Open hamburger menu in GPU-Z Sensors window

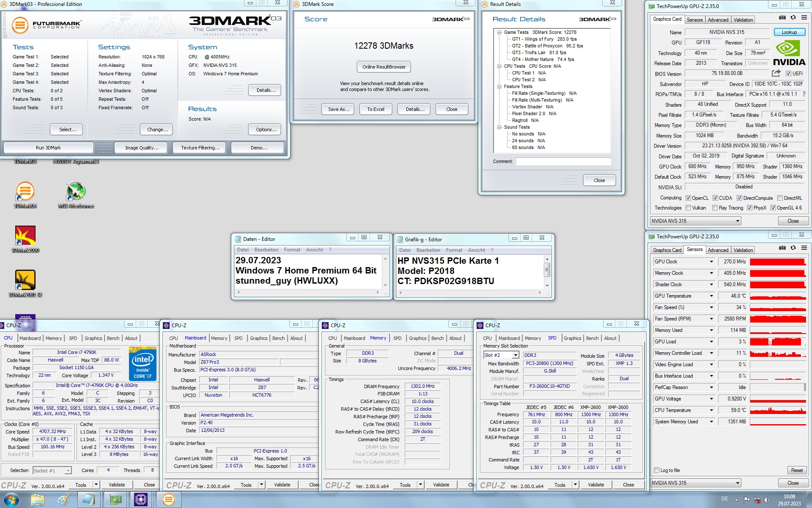(804, 248)
